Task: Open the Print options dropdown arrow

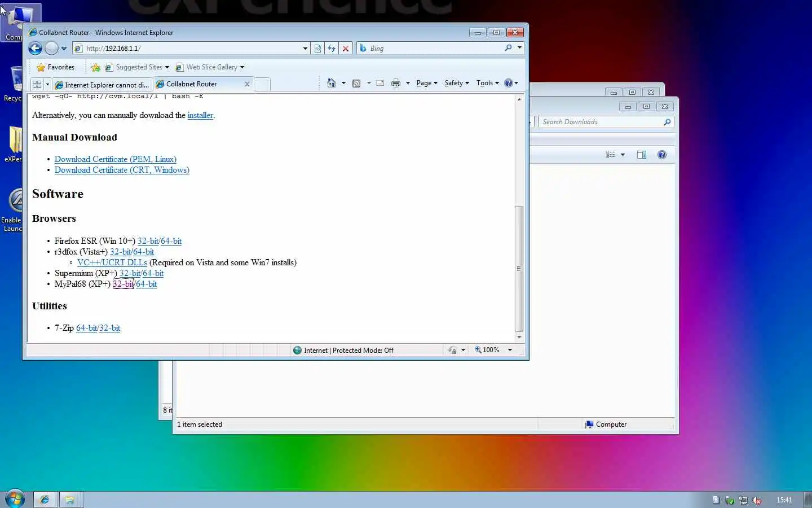Action: [x=408, y=83]
